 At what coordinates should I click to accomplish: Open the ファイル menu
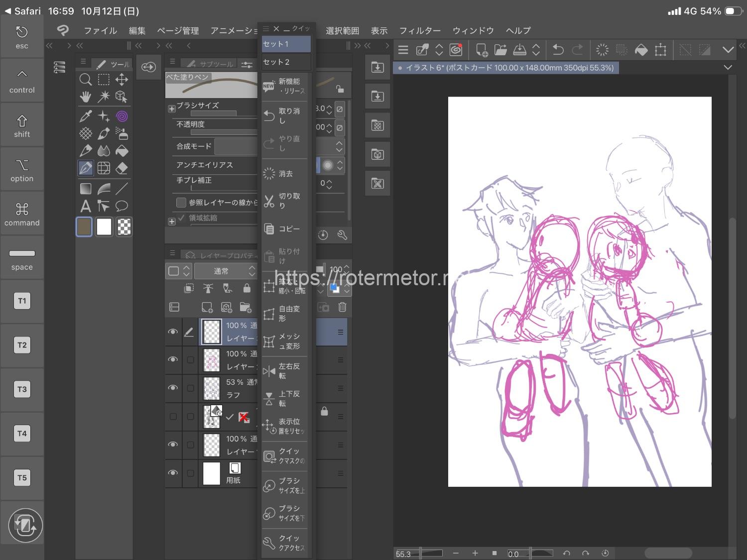click(x=100, y=31)
